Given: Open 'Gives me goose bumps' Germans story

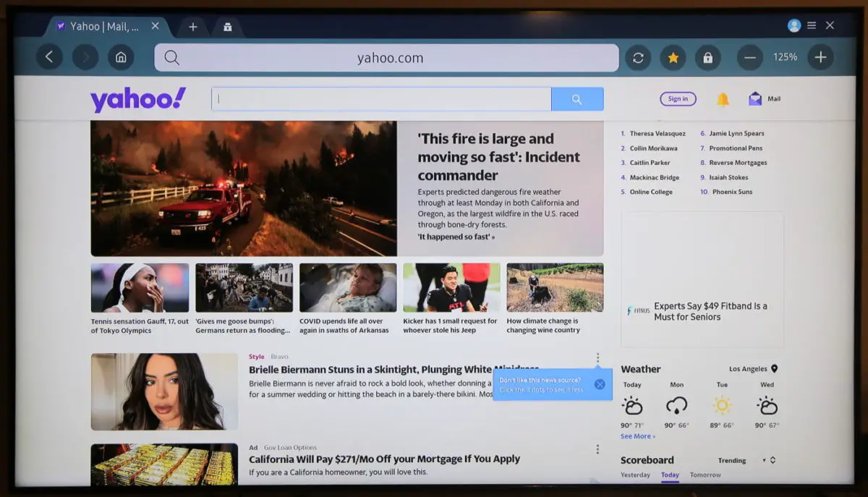Looking at the screenshot, I should coord(244,298).
